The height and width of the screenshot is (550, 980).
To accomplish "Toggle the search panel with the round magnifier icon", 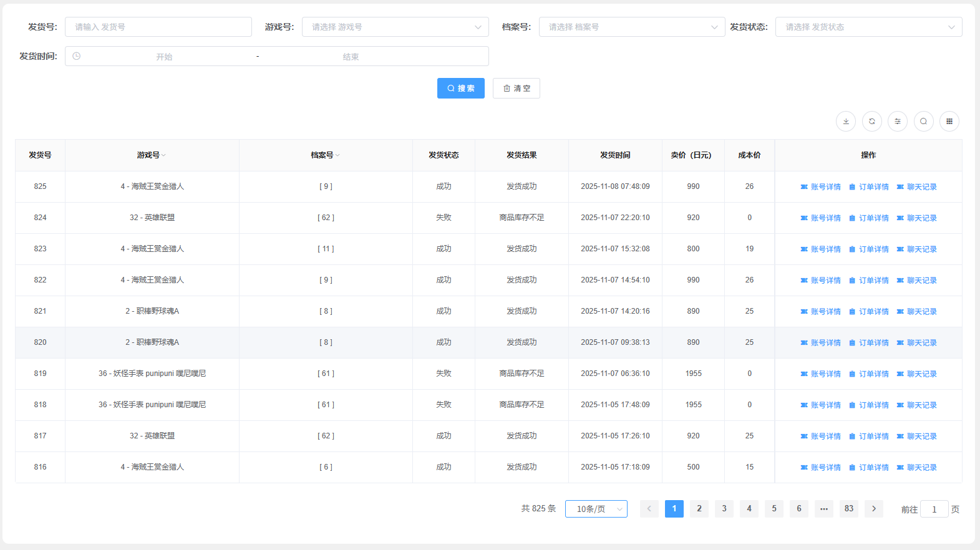I will coord(924,122).
